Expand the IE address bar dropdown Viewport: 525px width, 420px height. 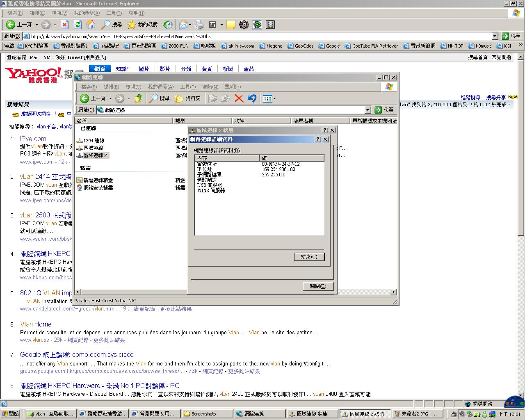[x=495, y=36]
